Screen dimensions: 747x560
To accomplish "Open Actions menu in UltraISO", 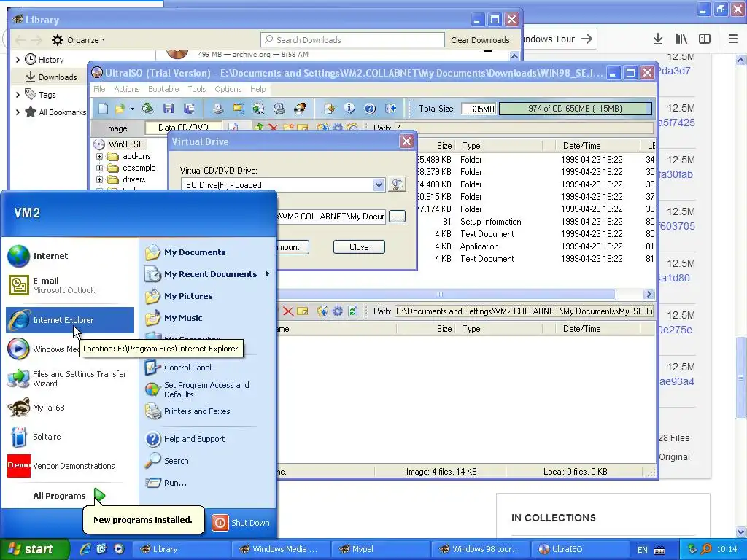I will click(x=127, y=89).
